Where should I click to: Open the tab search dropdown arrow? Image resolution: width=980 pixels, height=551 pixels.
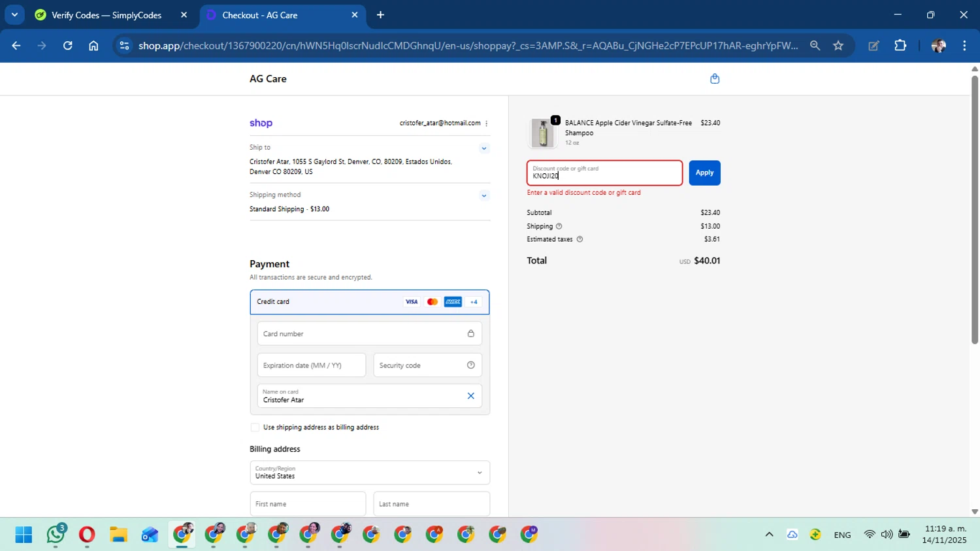click(14, 14)
